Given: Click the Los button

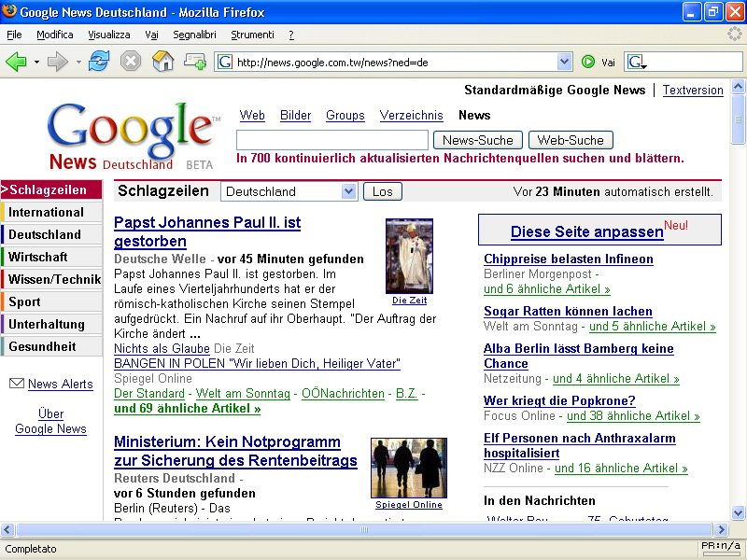Looking at the screenshot, I should click(383, 191).
